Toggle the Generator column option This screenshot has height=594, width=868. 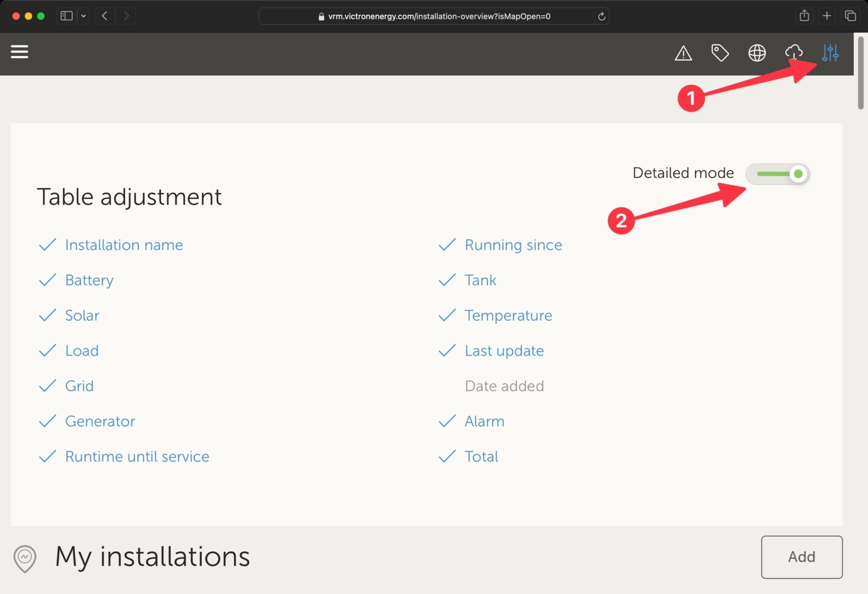pos(100,421)
